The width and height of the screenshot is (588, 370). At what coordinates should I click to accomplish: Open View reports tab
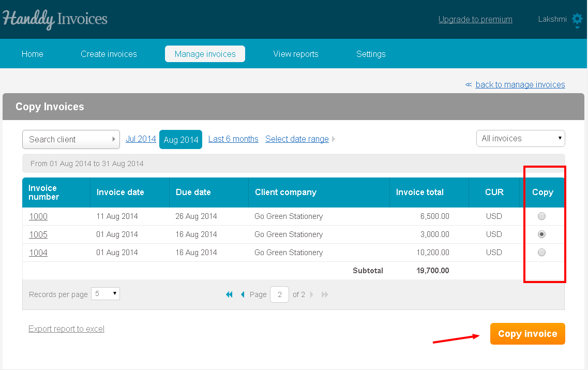click(x=296, y=54)
